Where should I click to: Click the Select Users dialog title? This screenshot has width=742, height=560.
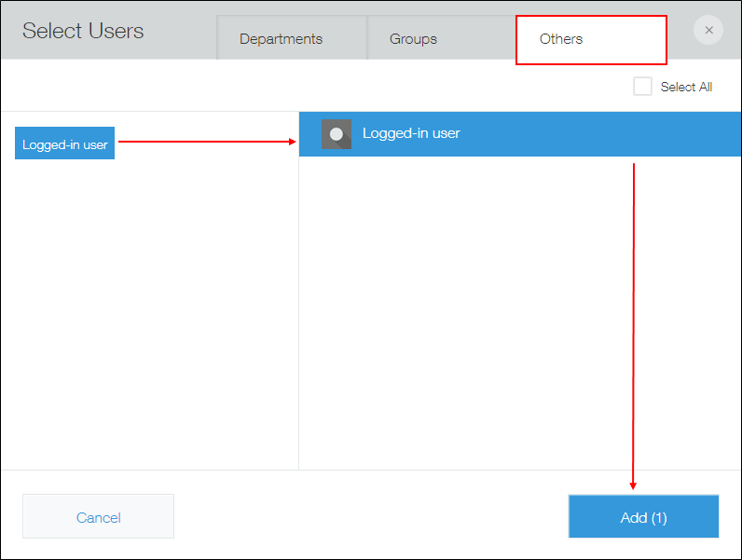click(83, 31)
